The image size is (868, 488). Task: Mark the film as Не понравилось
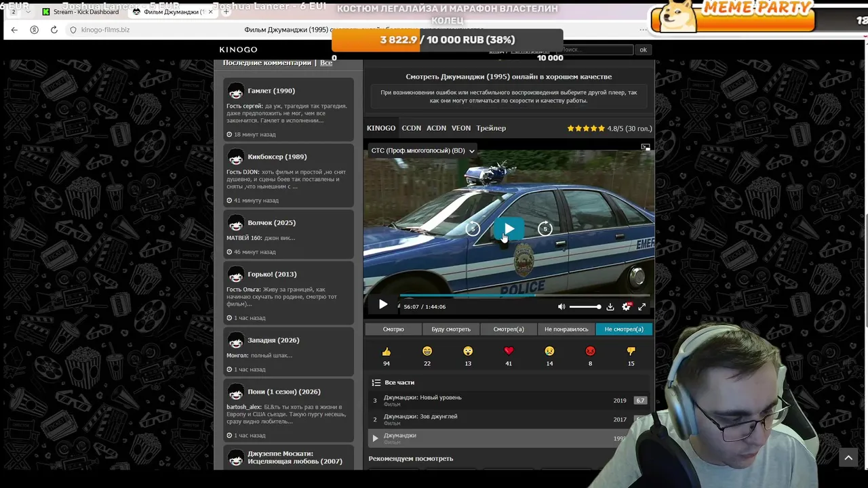click(x=566, y=329)
